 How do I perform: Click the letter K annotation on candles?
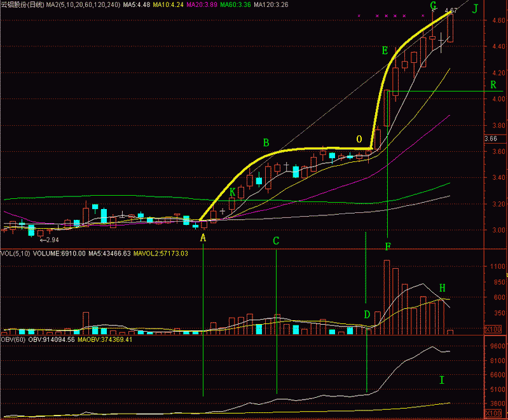(233, 191)
